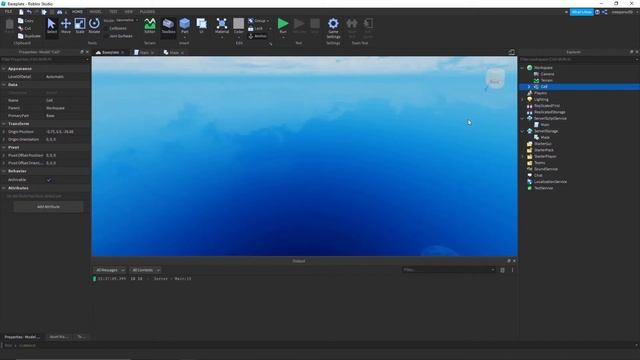Click the Cut icon in Clipboard

click(x=20, y=28)
